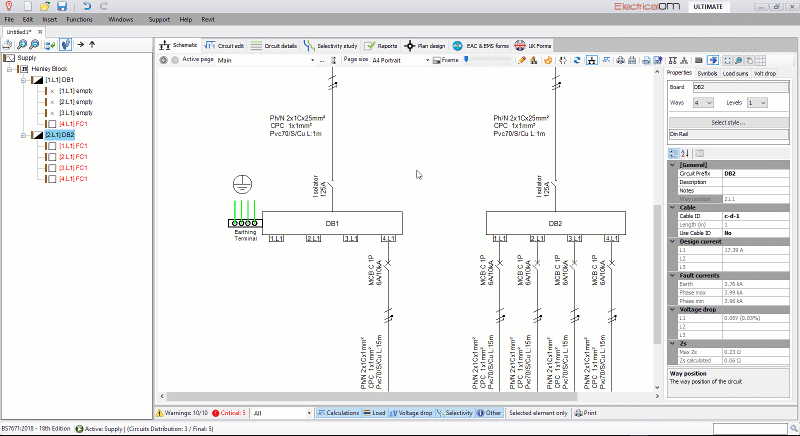Toggle the Selectivity filter
The height and width of the screenshot is (436, 800).
click(455, 413)
